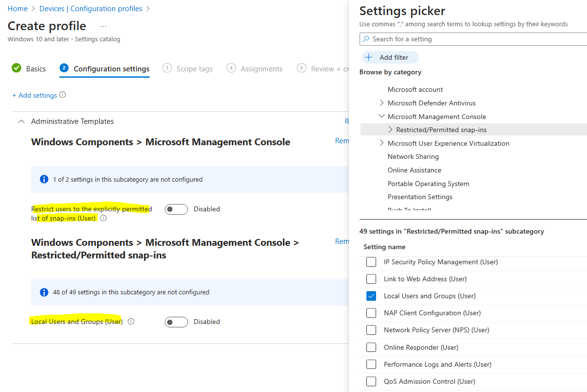Screen dimensions: 587x392
Task: Click the step 3 Scope tags circle icon
Action: [x=167, y=68]
